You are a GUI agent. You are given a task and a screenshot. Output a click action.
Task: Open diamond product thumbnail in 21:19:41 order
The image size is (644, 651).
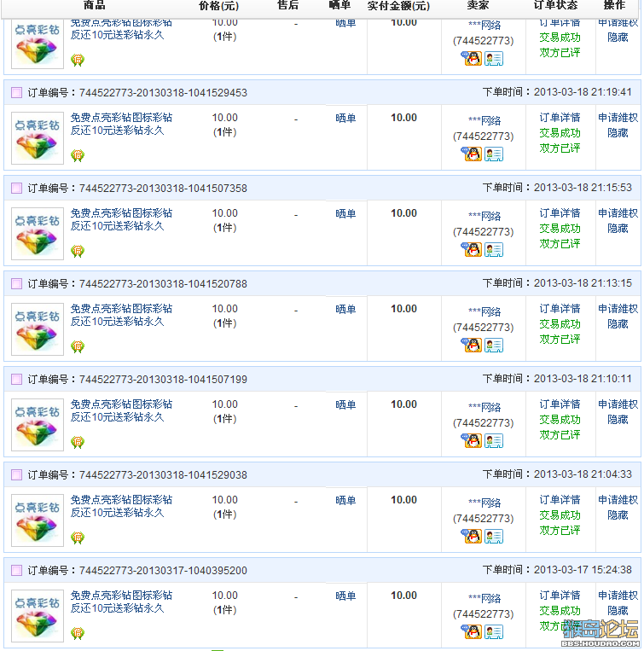pyautogui.click(x=38, y=138)
